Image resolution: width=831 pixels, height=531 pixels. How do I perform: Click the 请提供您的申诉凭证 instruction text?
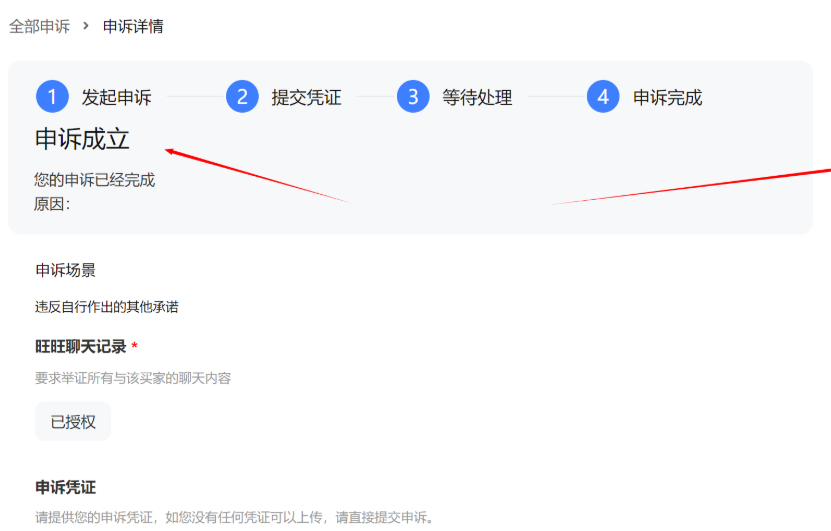(234, 517)
